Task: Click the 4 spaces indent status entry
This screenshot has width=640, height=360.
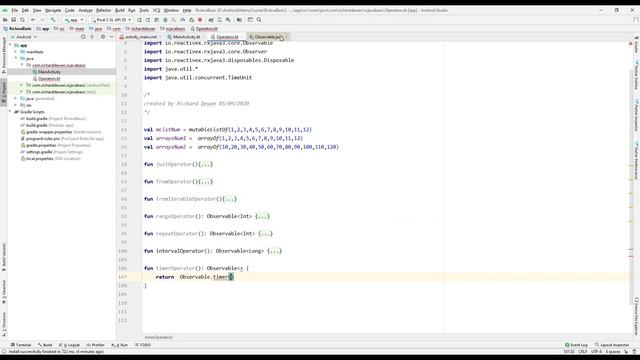Action: (612, 351)
